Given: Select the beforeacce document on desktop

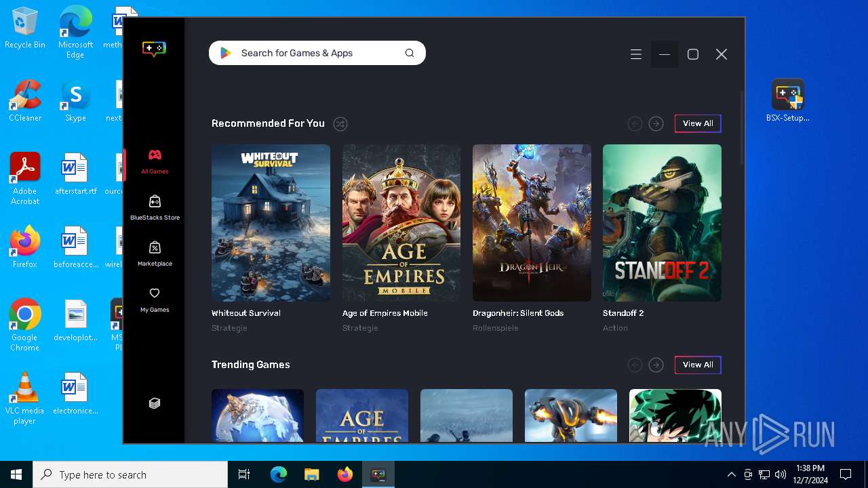Looking at the screenshot, I should point(75,247).
